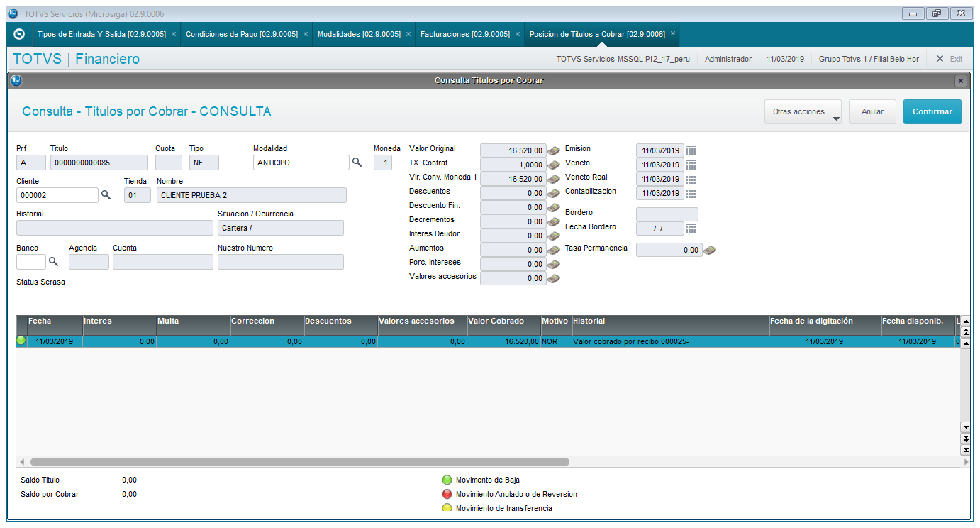Open calculator icon beside Decrementos
The image size is (980, 528).
click(x=554, y=221)
